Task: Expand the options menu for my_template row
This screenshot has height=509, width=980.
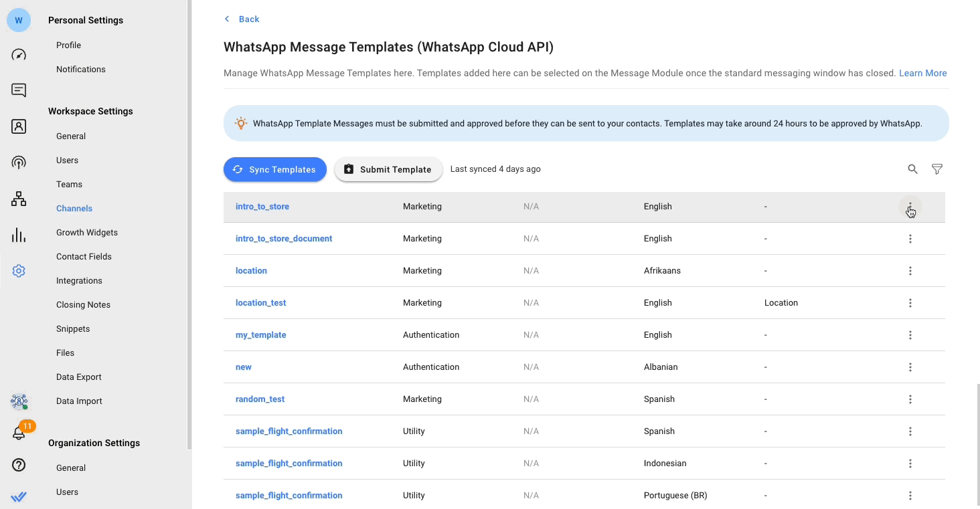Action: (910, 335)
